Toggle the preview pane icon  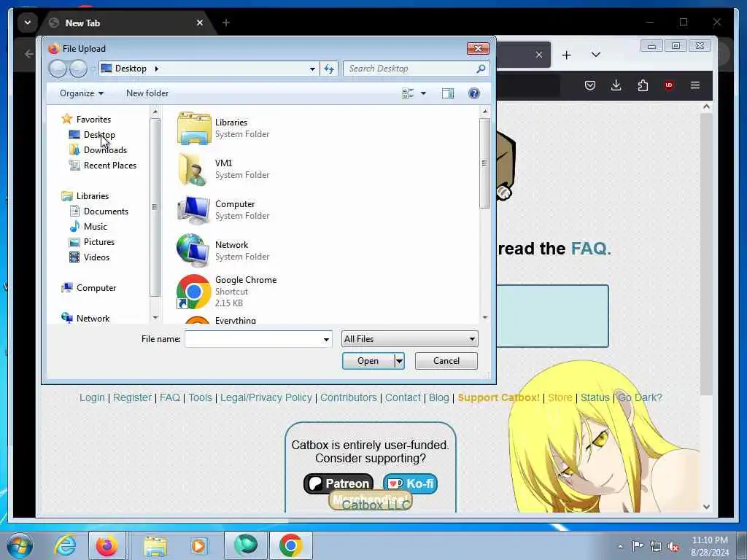coord(448,93)
